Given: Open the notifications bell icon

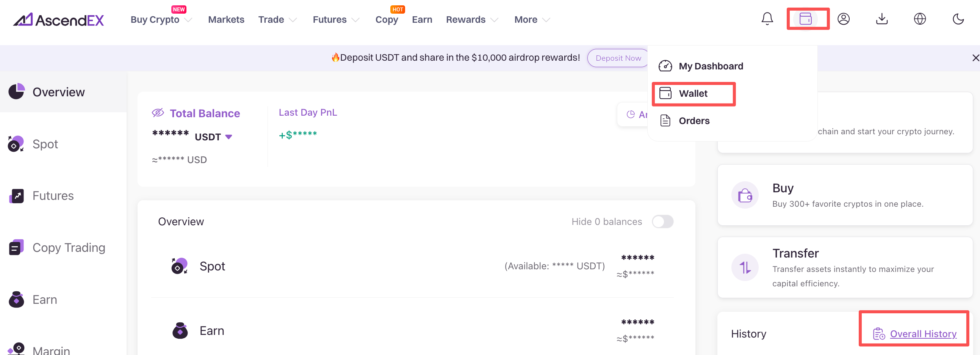Looking at the screenshot, I should click(767, 19).
